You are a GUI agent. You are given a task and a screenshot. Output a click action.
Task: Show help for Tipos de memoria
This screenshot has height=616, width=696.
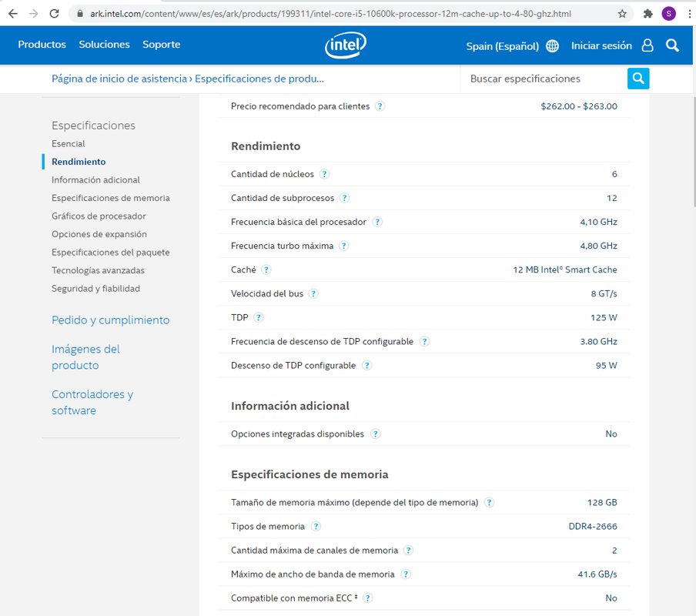(316, 527)
